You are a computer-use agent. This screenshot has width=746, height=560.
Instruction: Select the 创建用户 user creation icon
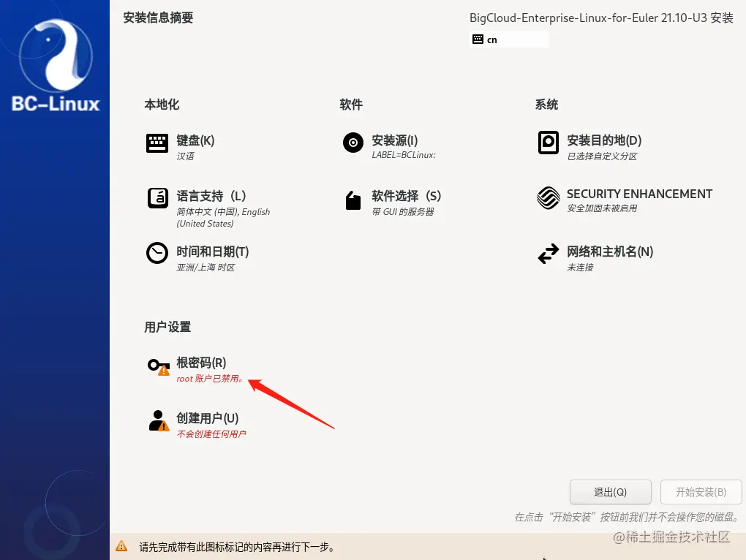157,420
